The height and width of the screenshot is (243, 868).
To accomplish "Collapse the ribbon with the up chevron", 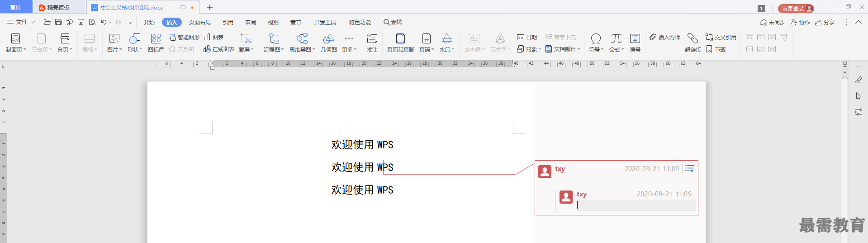I will point(858,22).
